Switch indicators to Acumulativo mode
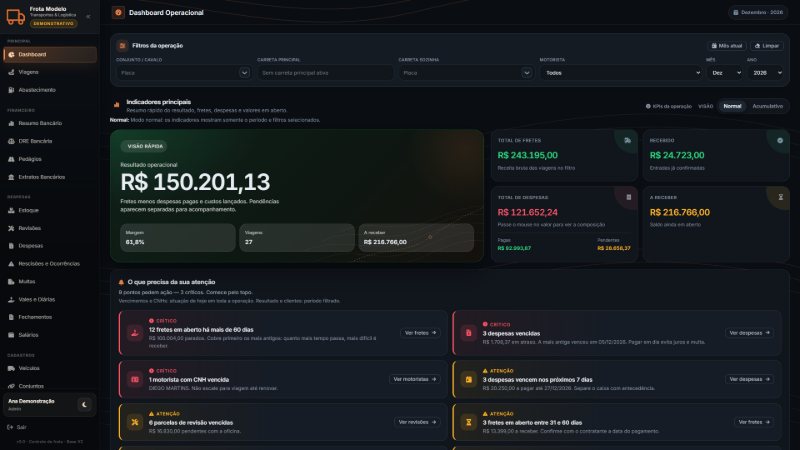The width and height of the screenshot is (800, 450). coord(767,106)
